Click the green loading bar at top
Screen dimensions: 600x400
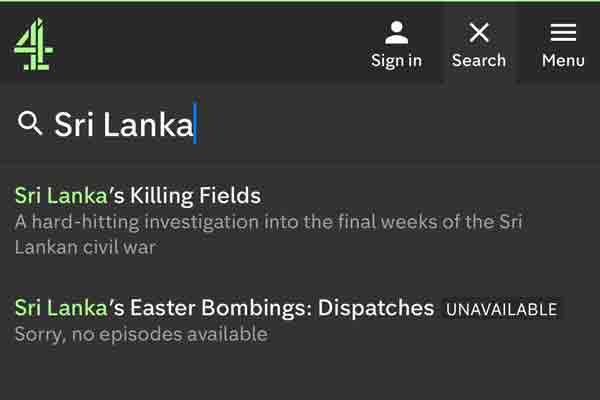coord(300,1)
